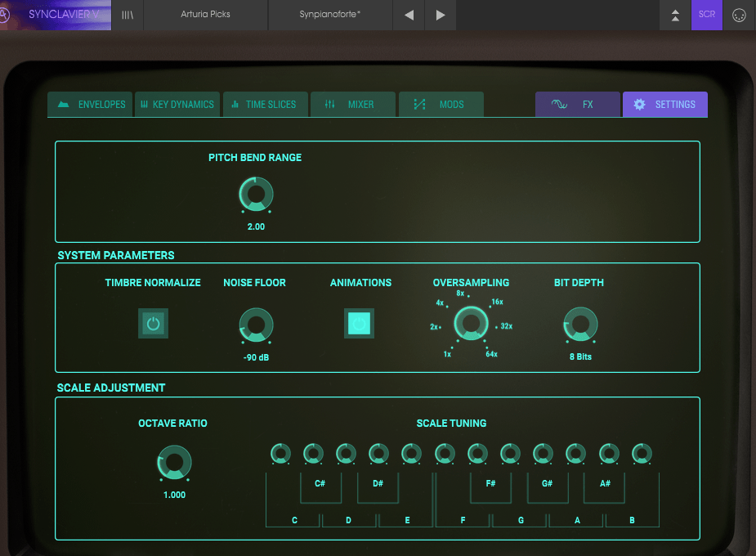Screen dimensions: 756x556
Task: Click the double up-arrow panel toggle icon
Action: [675, 15]
